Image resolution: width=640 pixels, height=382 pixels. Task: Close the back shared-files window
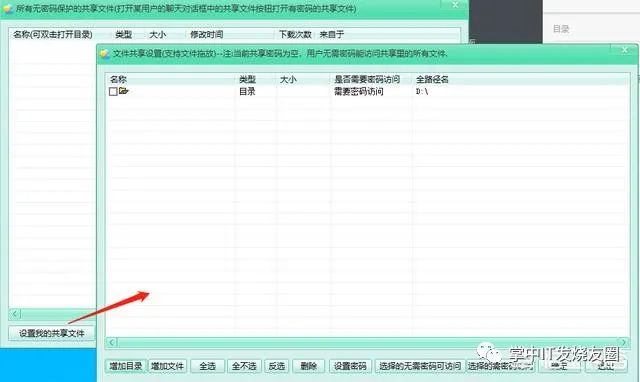click(x=455, y=4)
